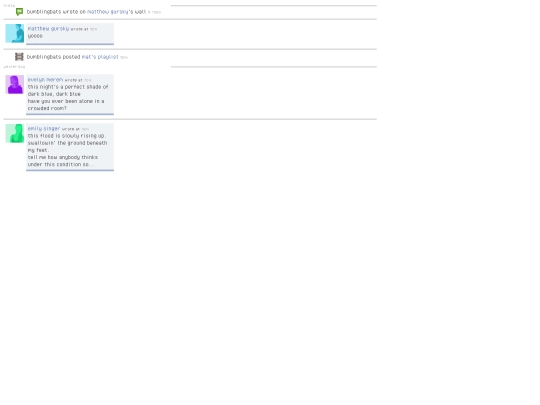The image size is (540, 405).
Task: Click the green wall-post speech bubble icon
Action: (x=20, y=12)
